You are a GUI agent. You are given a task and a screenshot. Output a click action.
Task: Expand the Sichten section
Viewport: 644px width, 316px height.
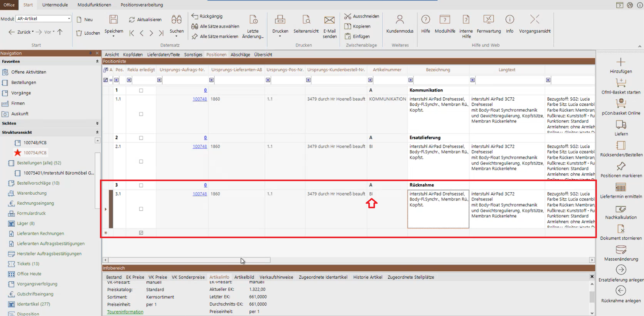pyautogui.click(x=97, y=123)
